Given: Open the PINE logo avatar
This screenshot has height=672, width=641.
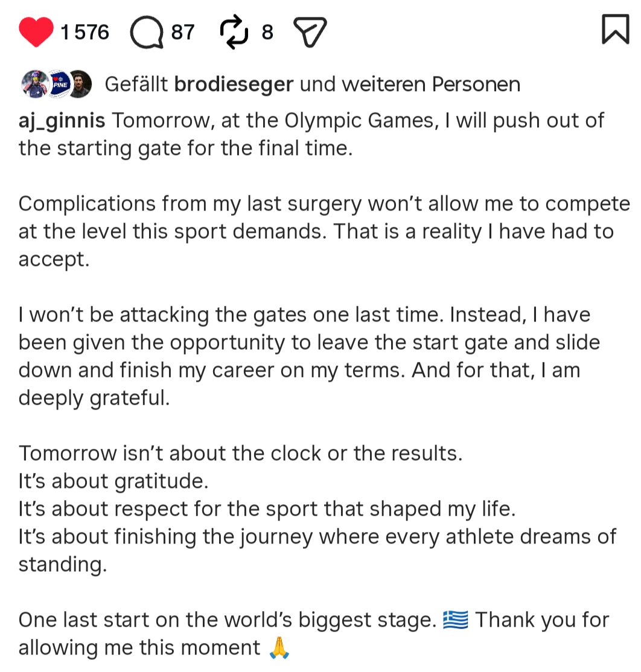Looking at the screenshot, I should [x=58, y=84].
